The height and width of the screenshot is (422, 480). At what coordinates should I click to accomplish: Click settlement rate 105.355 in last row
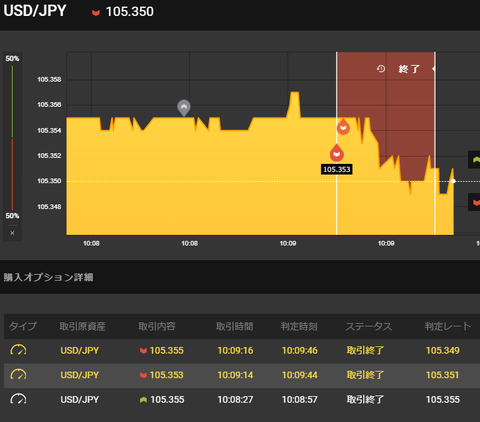click(443, 399)
